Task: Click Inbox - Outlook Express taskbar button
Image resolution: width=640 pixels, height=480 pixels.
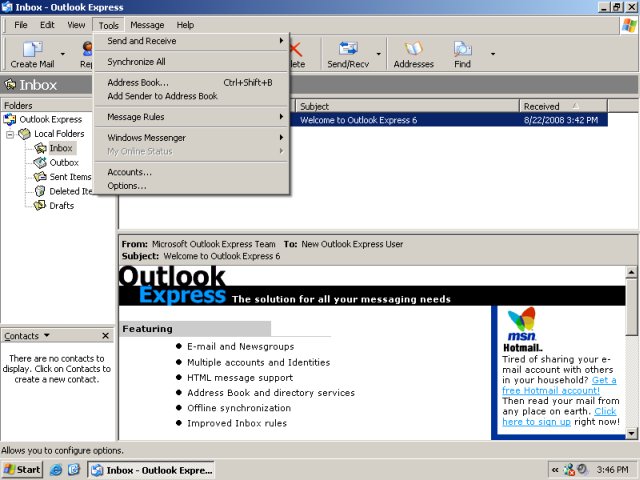Action: point(151,470)
